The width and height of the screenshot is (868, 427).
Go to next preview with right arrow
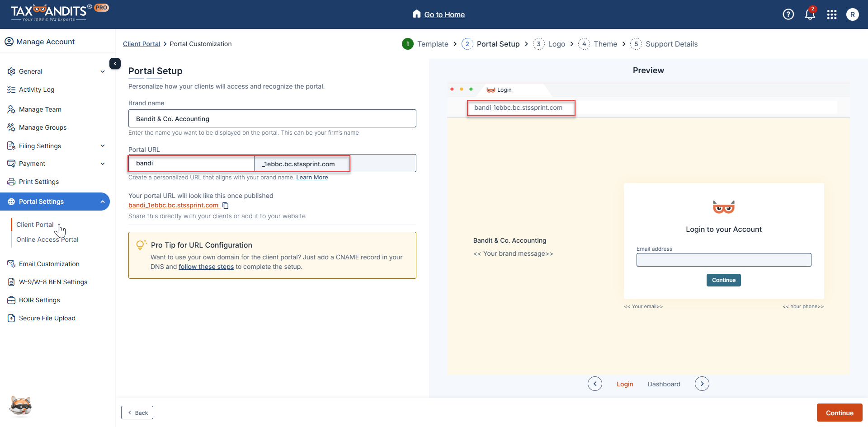point(702,384)
